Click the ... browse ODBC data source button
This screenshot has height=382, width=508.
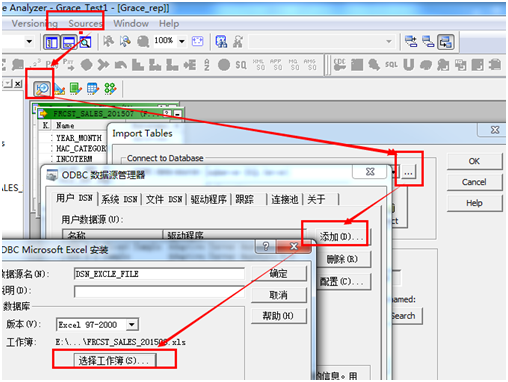tap(408, 172)
